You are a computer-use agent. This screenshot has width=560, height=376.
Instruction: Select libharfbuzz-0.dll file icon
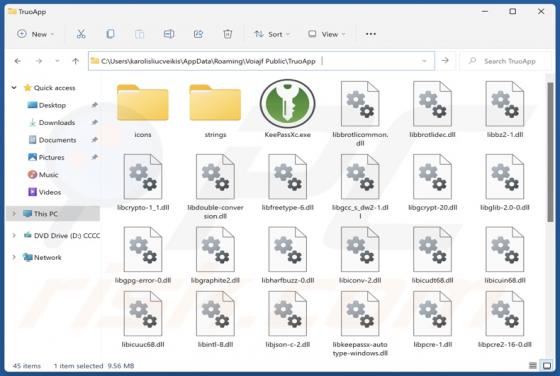point(288,249)
